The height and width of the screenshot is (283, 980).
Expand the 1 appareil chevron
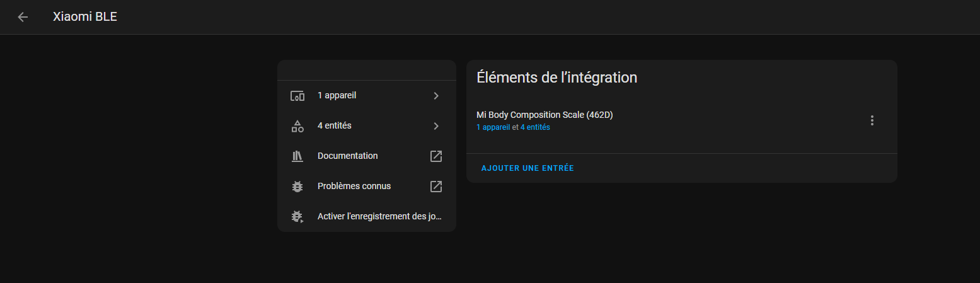coord(436,96)
